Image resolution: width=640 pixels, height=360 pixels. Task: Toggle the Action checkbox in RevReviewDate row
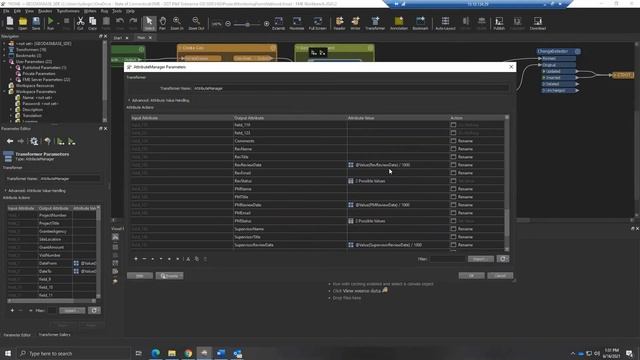[x=453, y=165]
